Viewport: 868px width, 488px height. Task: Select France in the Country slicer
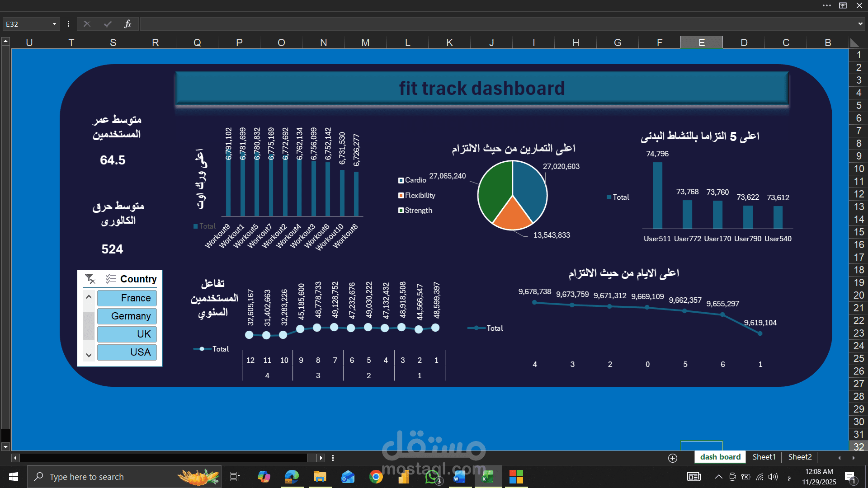click(x=127, y=298)
